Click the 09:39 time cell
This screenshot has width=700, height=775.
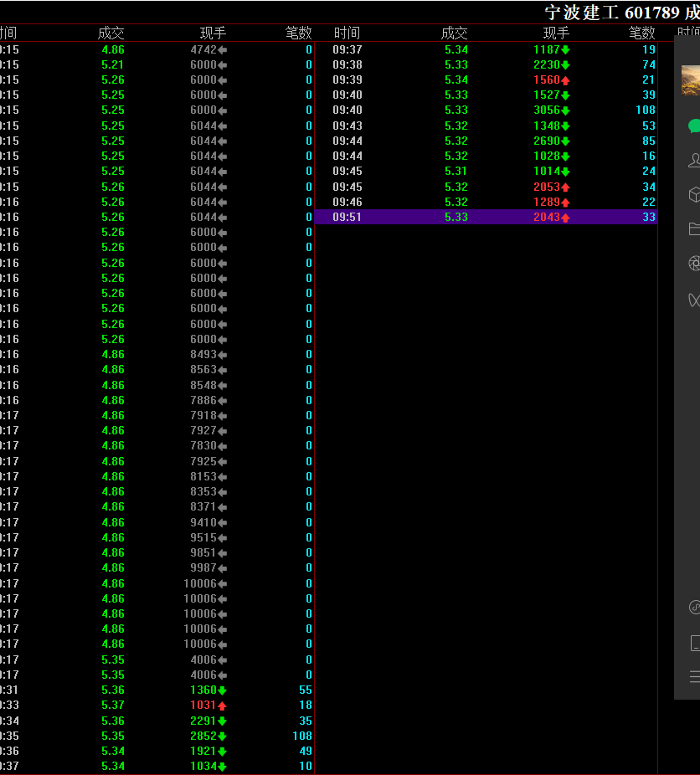(347, 80)
